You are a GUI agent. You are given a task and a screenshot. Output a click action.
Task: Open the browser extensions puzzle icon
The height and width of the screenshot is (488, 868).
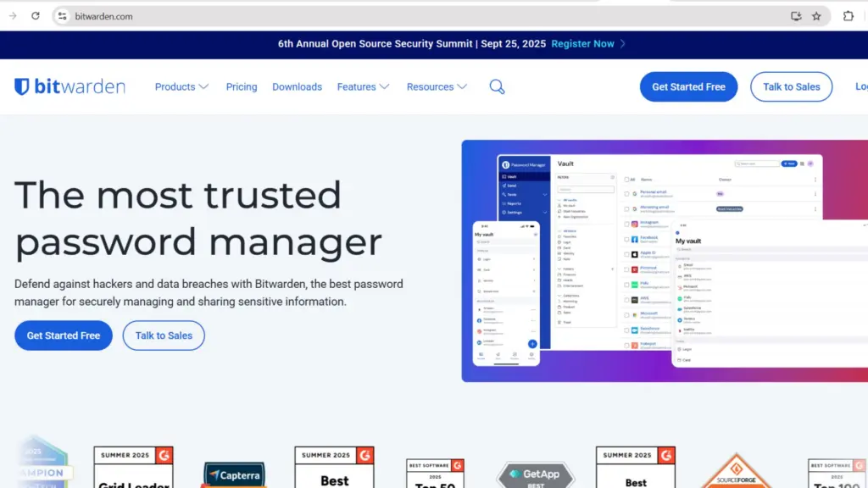pos(848,16)
